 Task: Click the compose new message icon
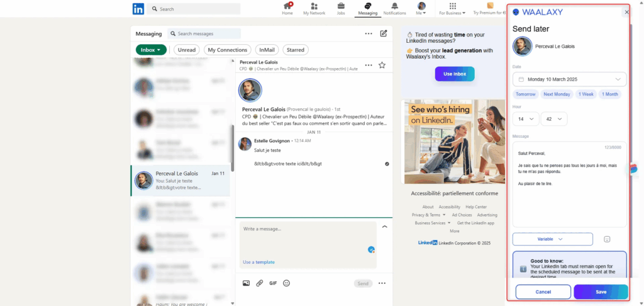[384, 34]
